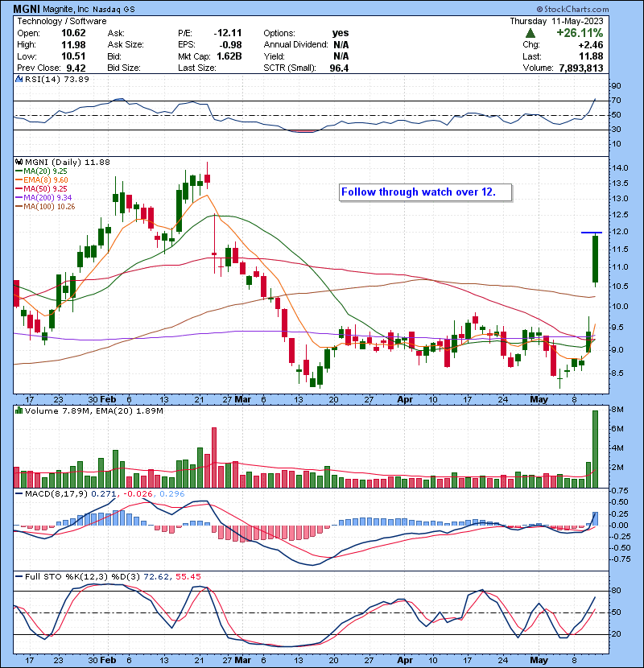Click the 'Feb' label on the bottom date axis
Image resolution: width=644 pixels, height=668 pixels.
(x=108, y=660)
